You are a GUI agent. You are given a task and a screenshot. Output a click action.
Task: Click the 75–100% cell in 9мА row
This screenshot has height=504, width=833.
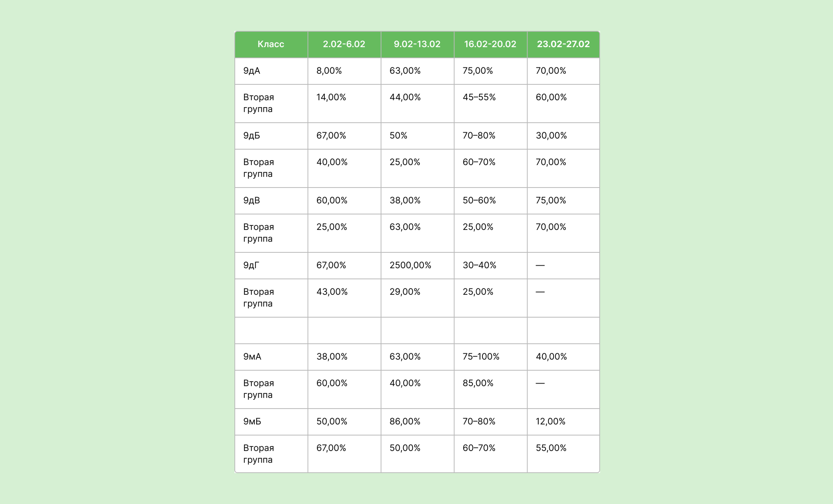pyautogui.click(x=491, y=357)
